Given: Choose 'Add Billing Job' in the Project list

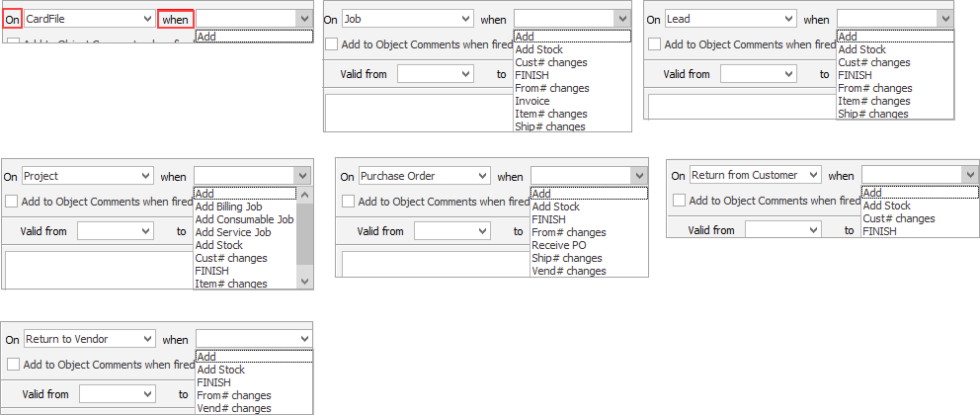Looking at the screenshot, I should pos(245,207).
